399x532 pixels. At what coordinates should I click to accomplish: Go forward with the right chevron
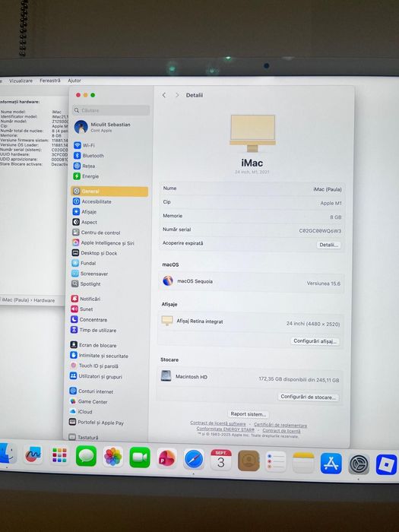[177, 95]
